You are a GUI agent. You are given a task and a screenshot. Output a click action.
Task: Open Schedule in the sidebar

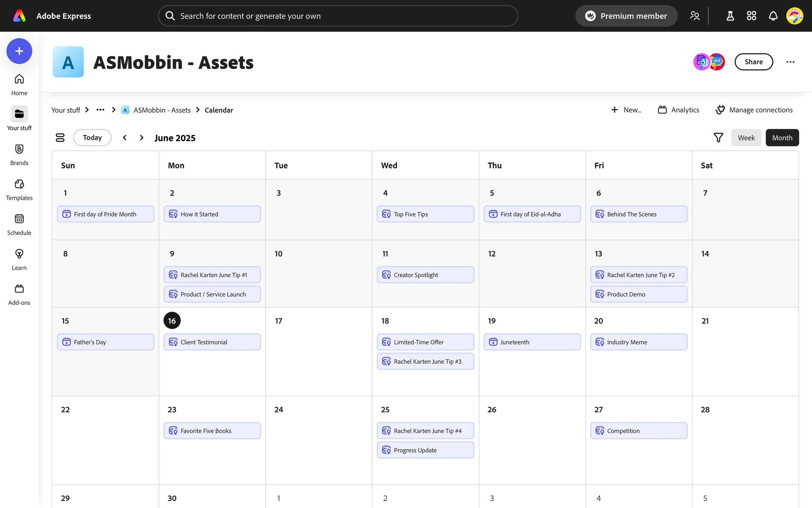[19, 224]
